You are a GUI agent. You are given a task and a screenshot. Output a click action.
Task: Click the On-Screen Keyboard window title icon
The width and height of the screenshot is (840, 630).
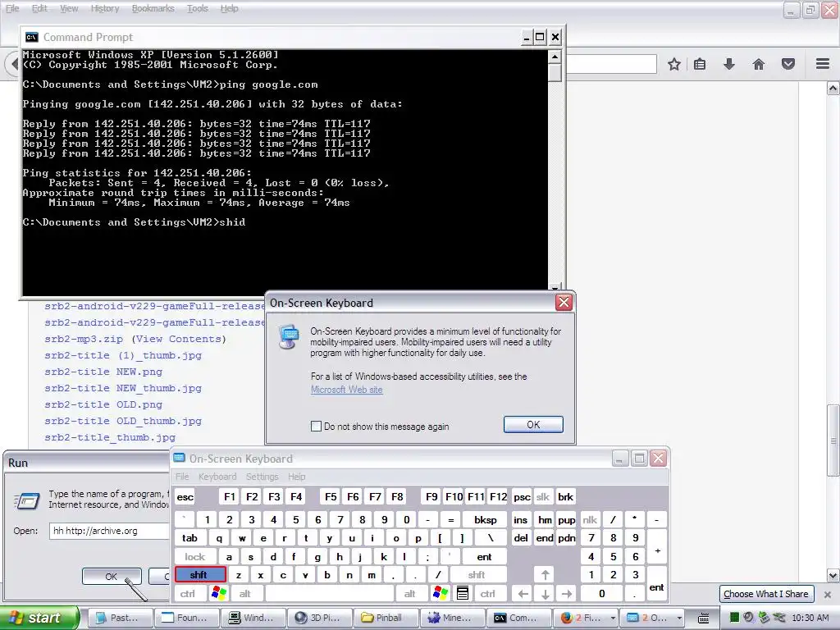click(x=180, y=459)
